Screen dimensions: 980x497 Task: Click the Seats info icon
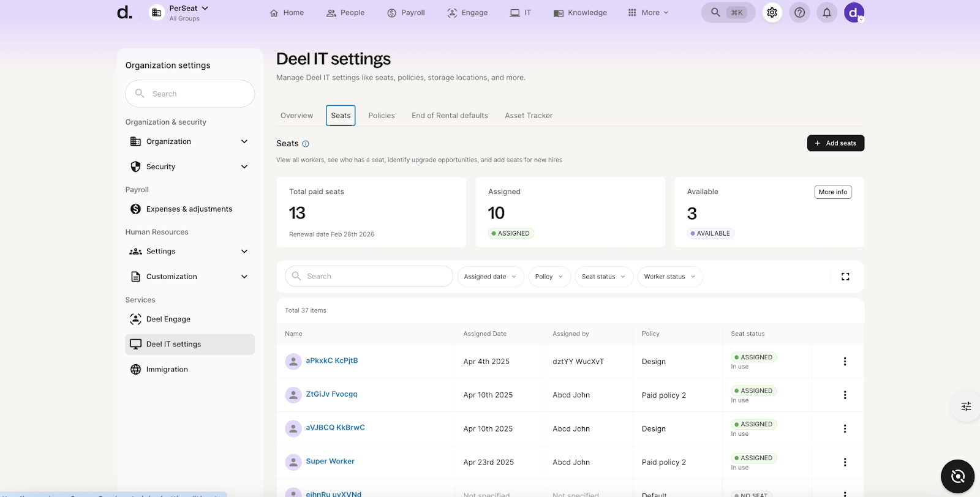[x=306, y=144]
